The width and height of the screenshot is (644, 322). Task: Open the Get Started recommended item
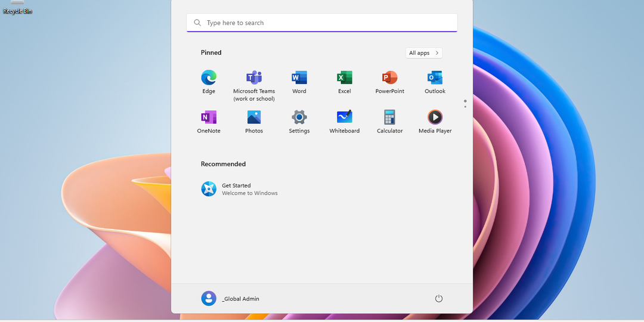pyautogui.click(x=240, y=189)
